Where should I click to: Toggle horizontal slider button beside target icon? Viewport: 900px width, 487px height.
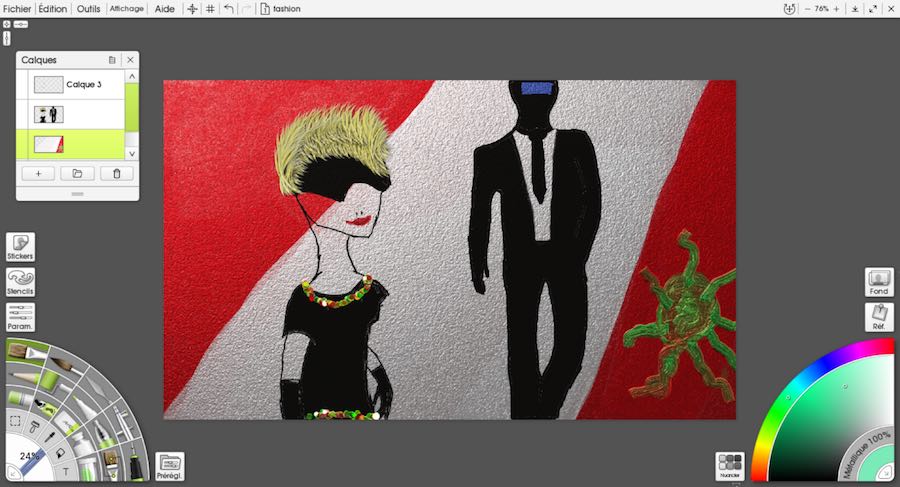(21, 24)
